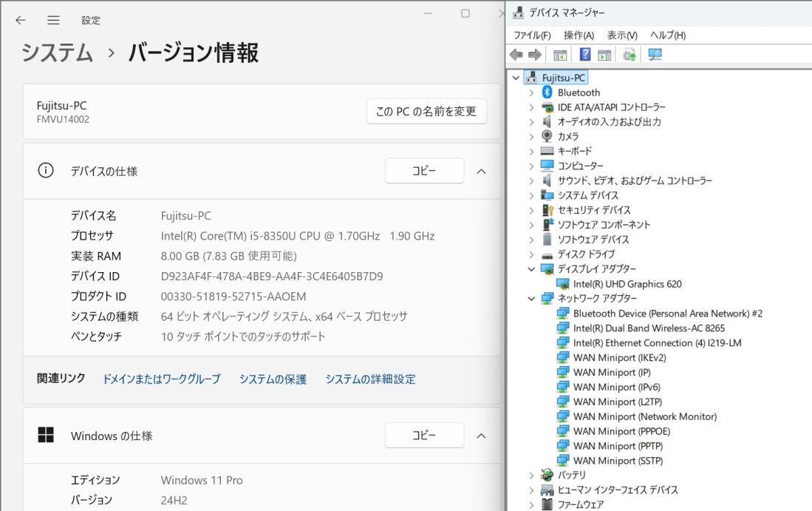Copy device specifications with コピー button
812x511 pixels.
coord(424,171)
